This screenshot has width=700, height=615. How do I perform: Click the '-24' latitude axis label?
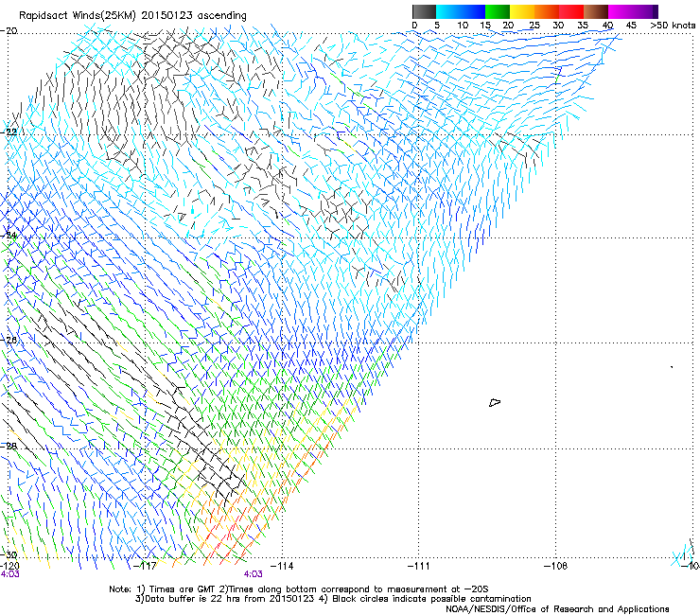coord(9,235)
